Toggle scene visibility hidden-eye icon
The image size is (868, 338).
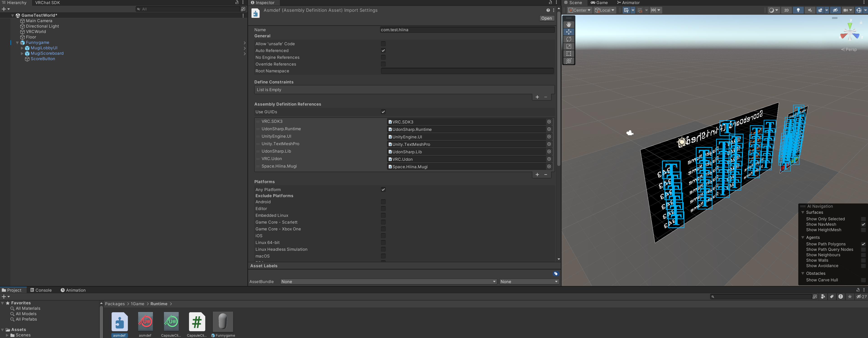835,10
